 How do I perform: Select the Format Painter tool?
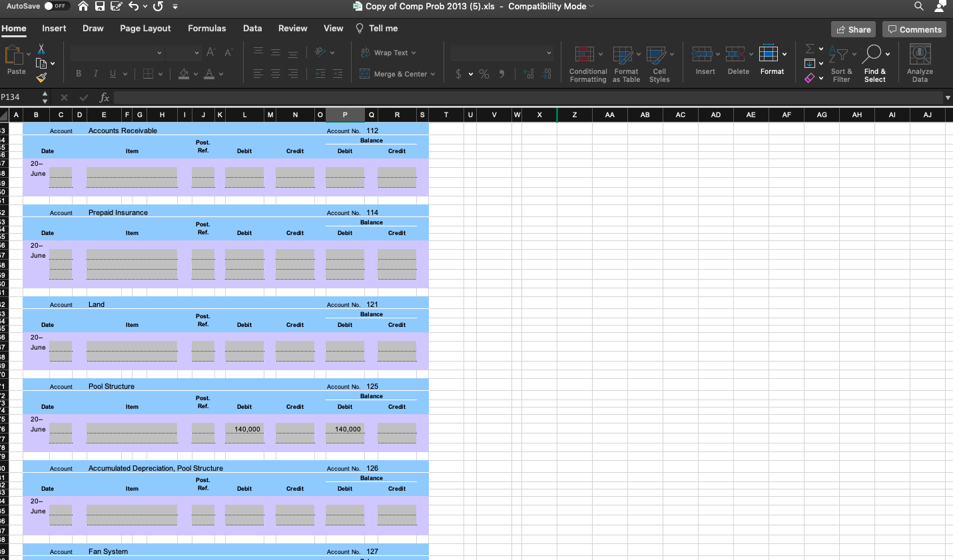[x=40, y=77]
